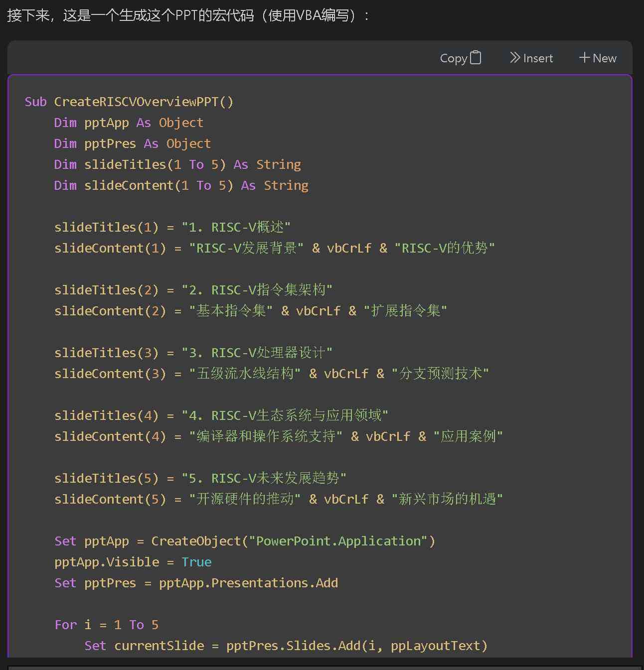This screenshot has width=644, height=670.
Task: Click the New button above the code block
Action: tap(598, 58)
